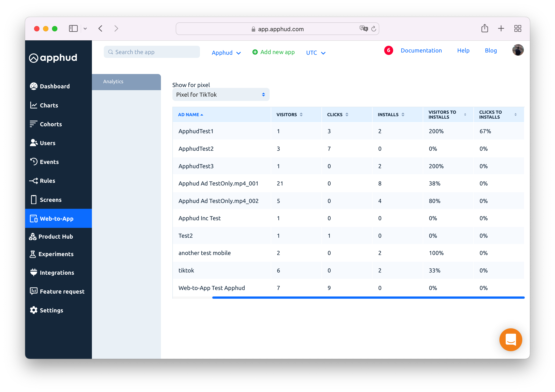555x392 pixels.
Task: Click the red notification badge
Action: 388,50
